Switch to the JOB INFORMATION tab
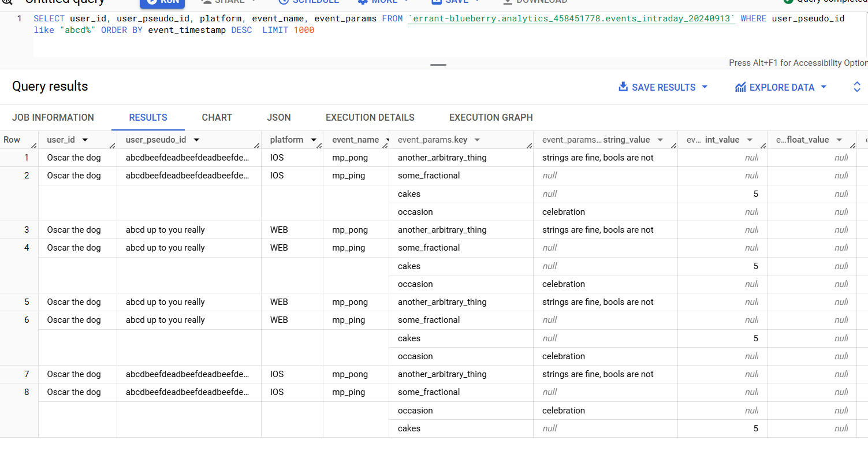 pyautogui.click(x=53, y=117)
